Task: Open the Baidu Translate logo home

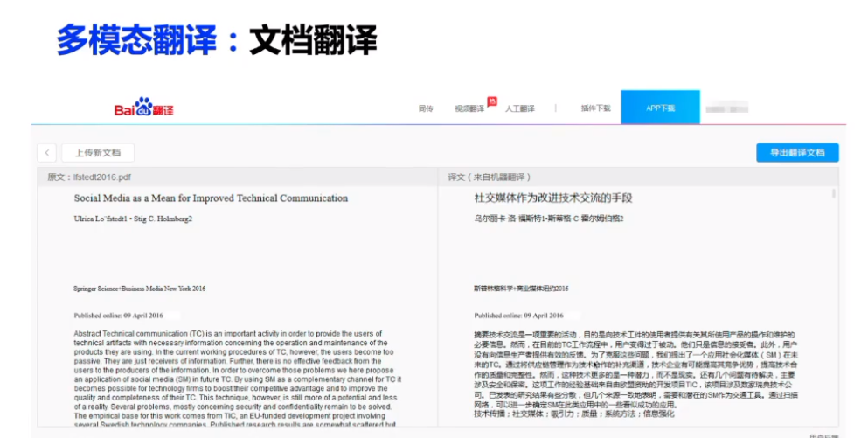Action: coord(144,107)
